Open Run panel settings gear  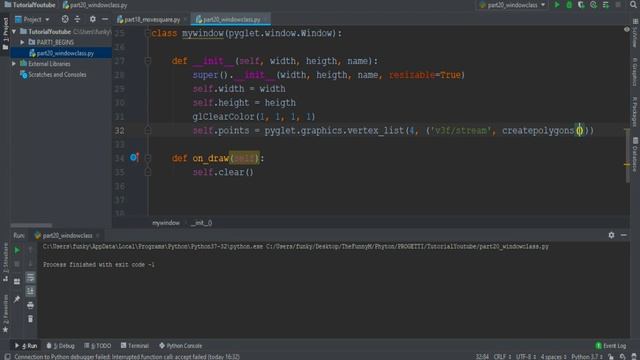pyautogui.click(x=611, y=235)
